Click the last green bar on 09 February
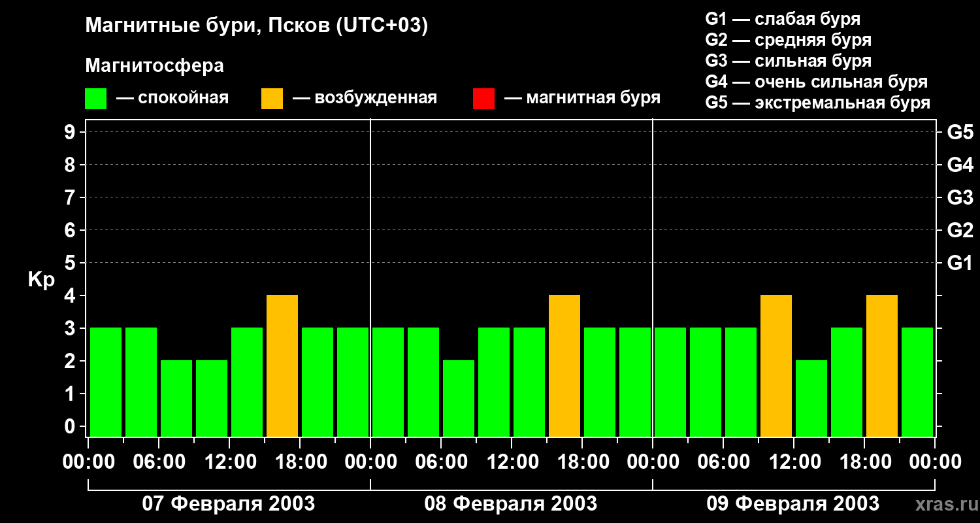The width and height of the screenshot is (980, 523). pyautogui.click(x=917, y=382)
